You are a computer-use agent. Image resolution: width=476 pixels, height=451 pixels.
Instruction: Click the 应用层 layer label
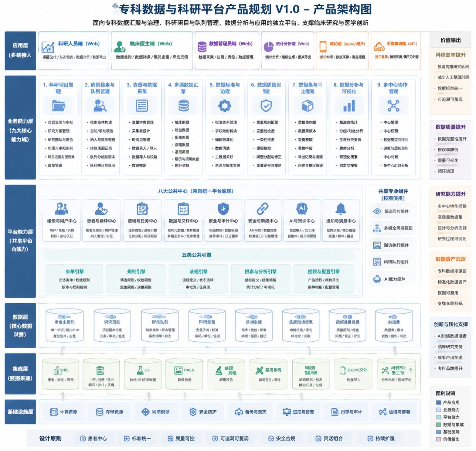click(x=20, y=51)
